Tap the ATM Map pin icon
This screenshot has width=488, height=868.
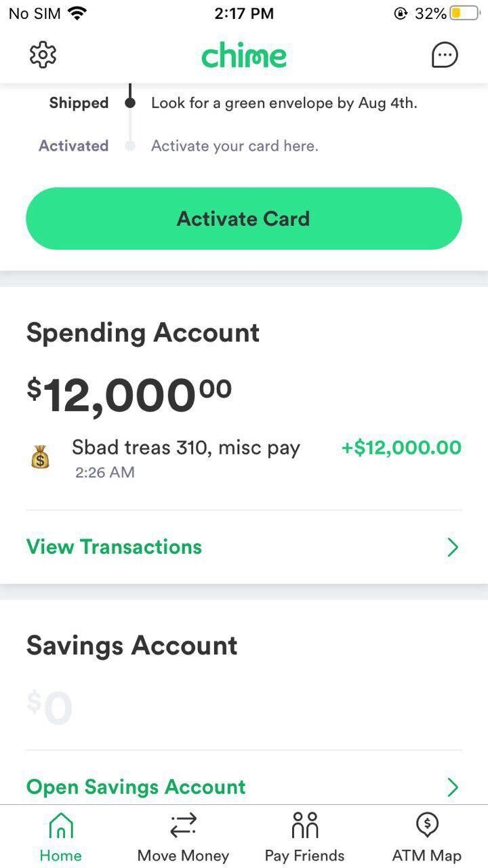(426, 825)
